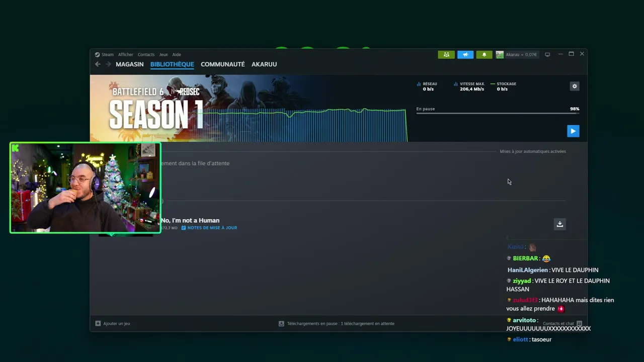Open the Aide menu
Image resolution: width=644 pixels, height=362 pixels.
pos(177,54)
